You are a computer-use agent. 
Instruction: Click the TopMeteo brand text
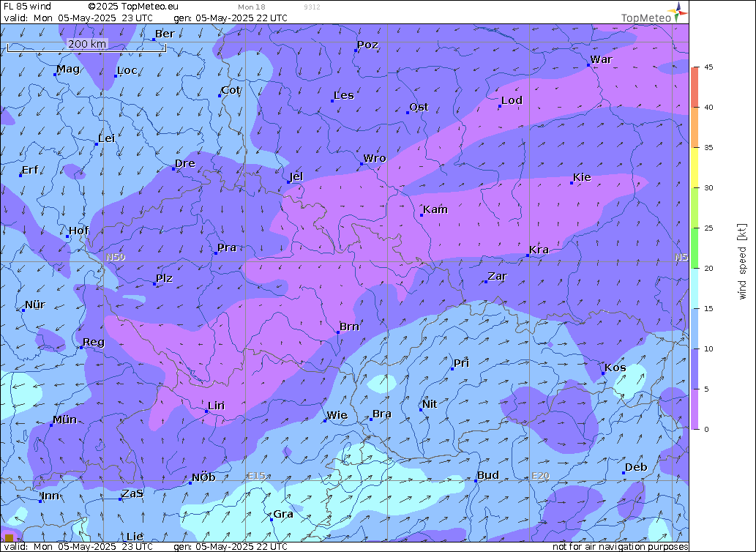click(646, 18)
